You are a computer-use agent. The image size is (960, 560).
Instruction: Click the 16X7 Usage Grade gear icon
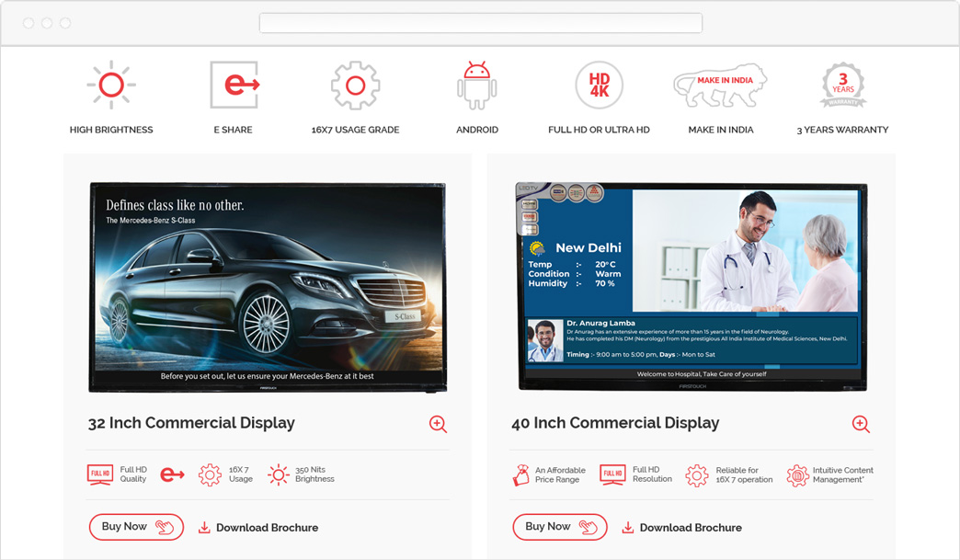click(x=355, y=86)
